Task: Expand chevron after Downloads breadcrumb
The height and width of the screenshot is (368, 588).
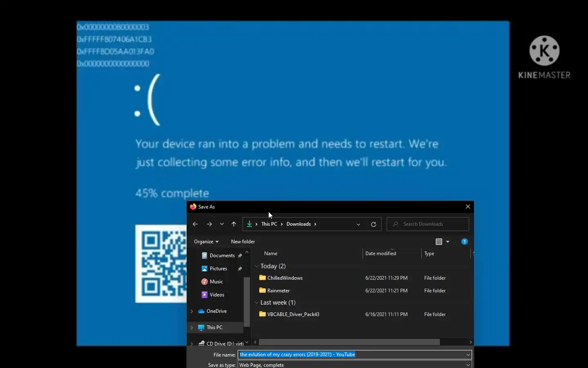Action: pos(315,224)
